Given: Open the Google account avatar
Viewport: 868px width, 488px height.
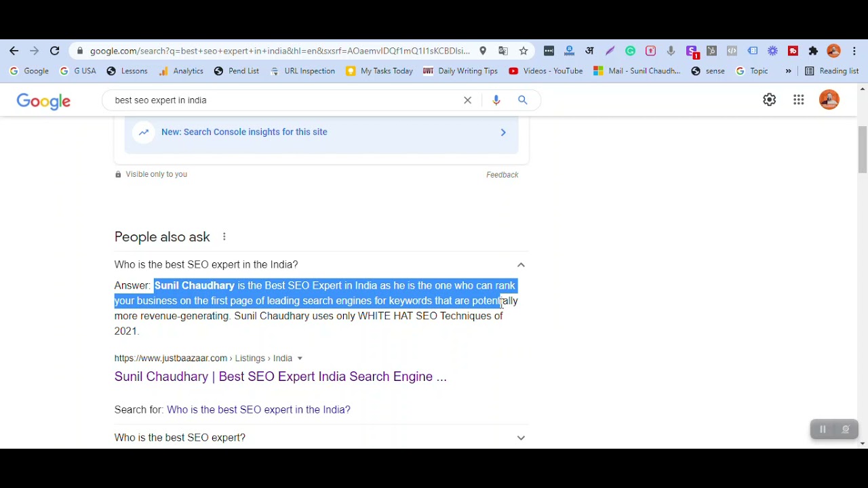Looking at the screenshot, I should [829, 100].
